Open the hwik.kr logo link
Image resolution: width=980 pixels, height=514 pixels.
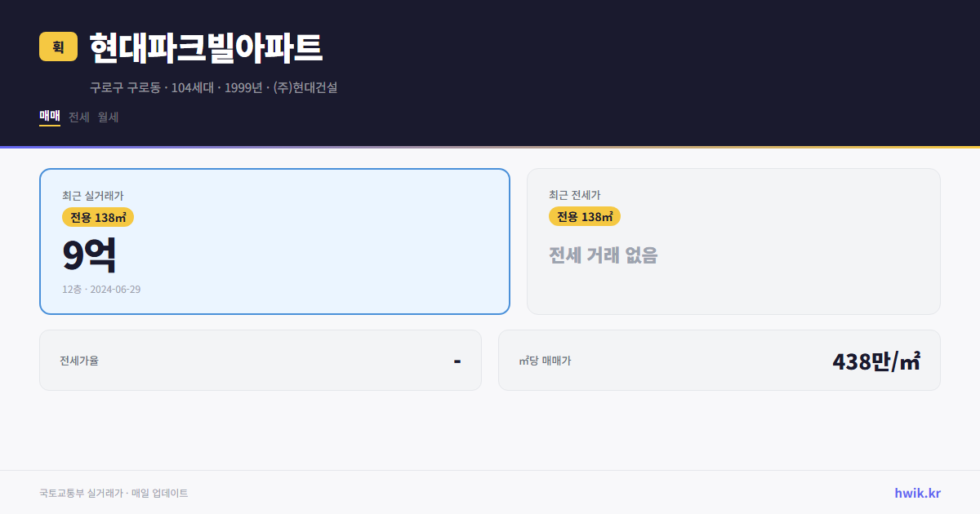[917, 493]
